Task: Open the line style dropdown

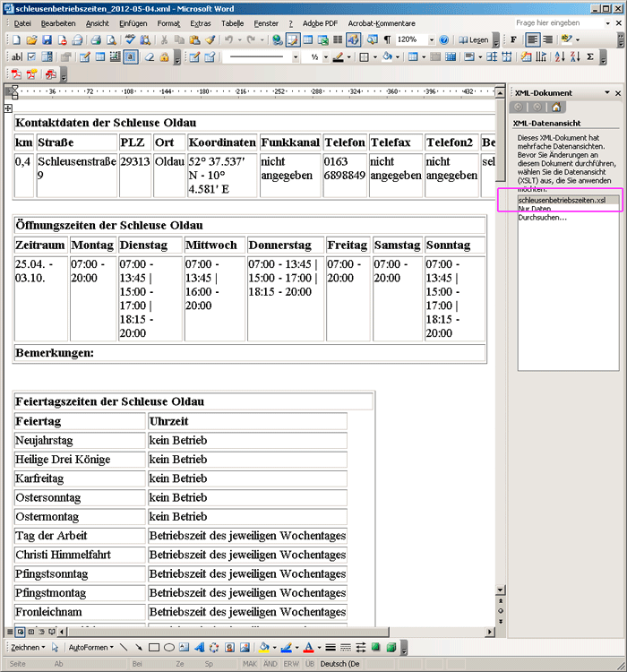Action: pyautogui.click(x=296, y=57)
